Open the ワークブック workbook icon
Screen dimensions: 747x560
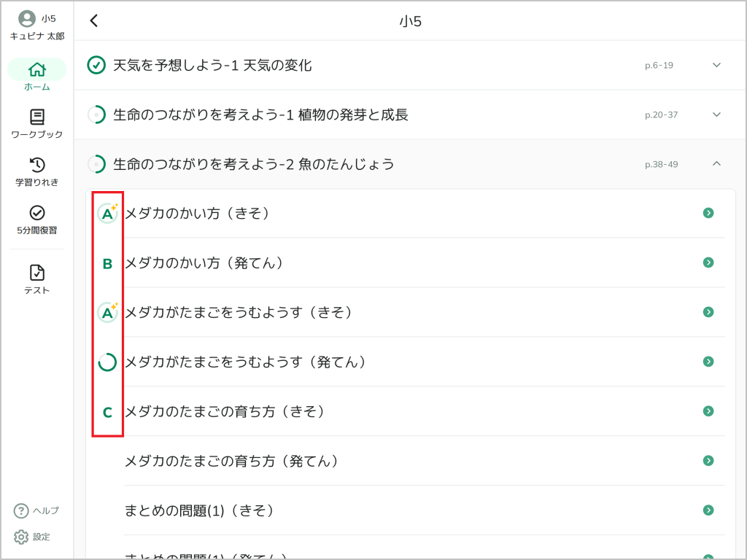37,117
